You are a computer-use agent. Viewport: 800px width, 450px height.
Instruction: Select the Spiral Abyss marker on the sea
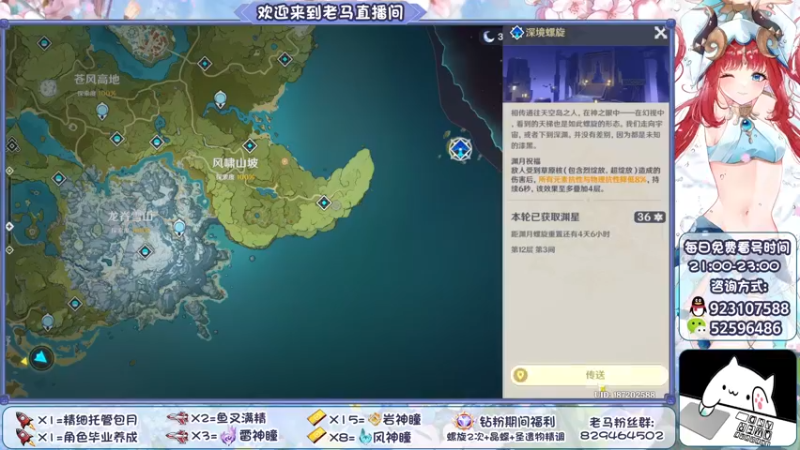pyautogui.click(x=460, y=149)
